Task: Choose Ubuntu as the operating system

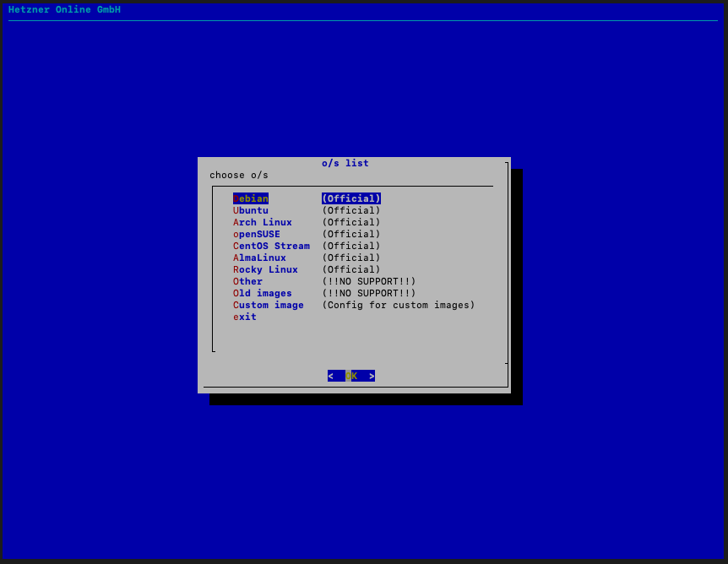Action: [250, 210]
